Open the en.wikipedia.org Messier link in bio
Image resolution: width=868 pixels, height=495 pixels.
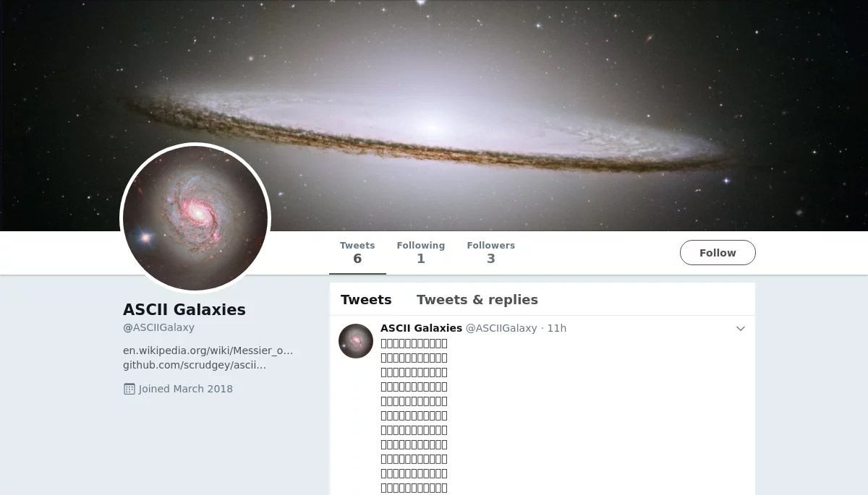pyautogui.click(x=208, y=350)
